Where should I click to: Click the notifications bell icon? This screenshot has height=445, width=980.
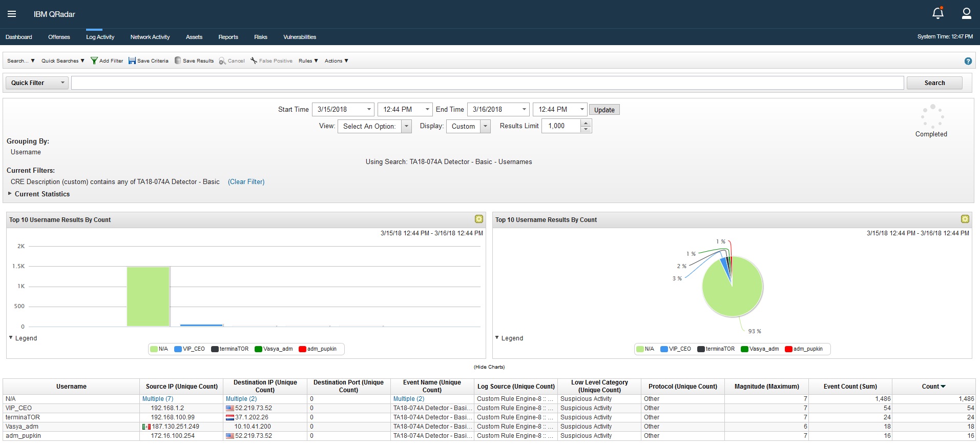(x=937, y=13)
